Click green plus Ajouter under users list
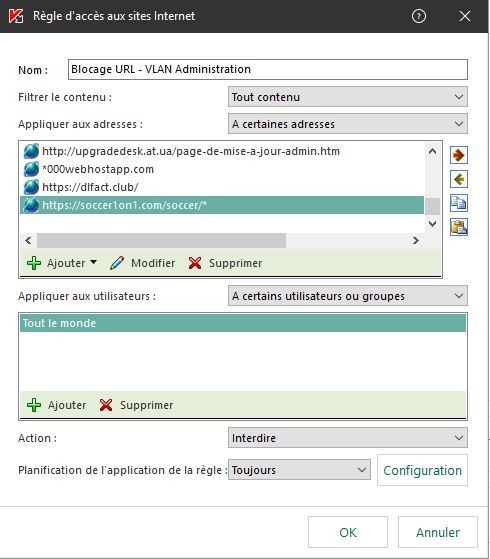This screenshot has width=490, height=559. point(57,405)
